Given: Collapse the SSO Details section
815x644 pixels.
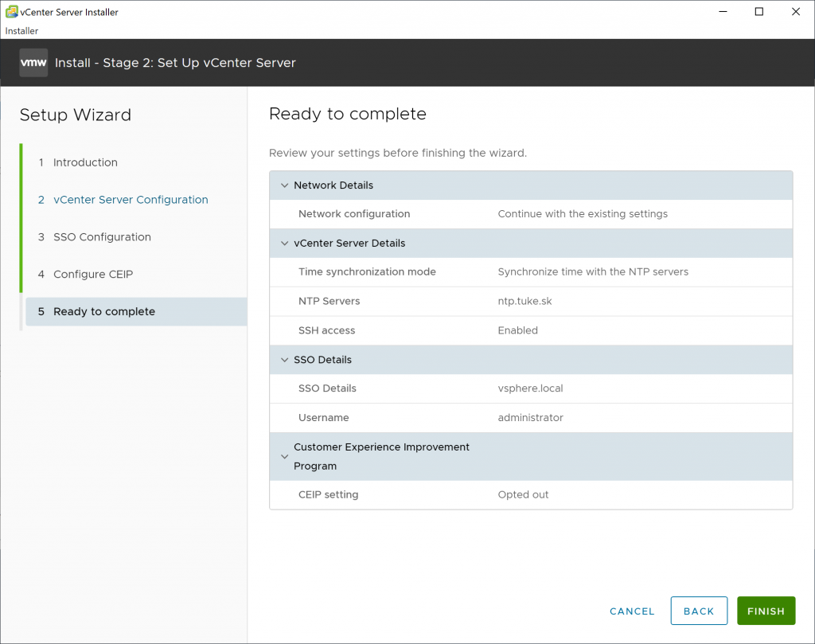Looking at the screenshot, I should tap(284, 360).
